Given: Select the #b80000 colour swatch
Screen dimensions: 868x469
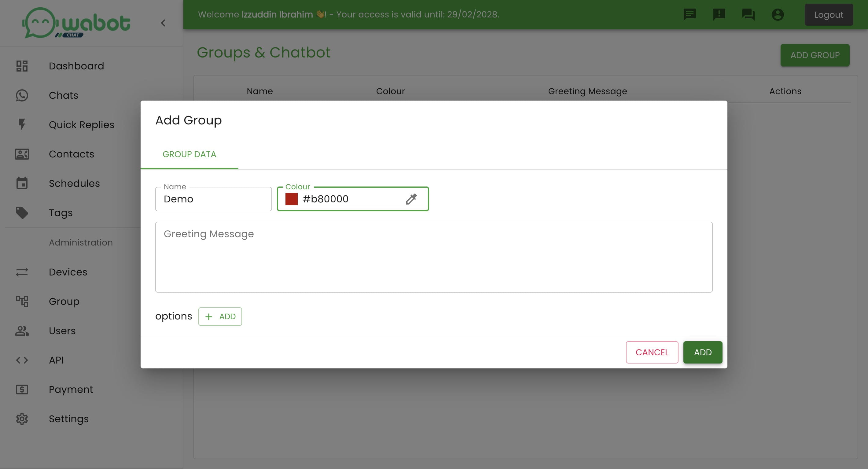Looking at the screenshot, I should coord(292,198).
